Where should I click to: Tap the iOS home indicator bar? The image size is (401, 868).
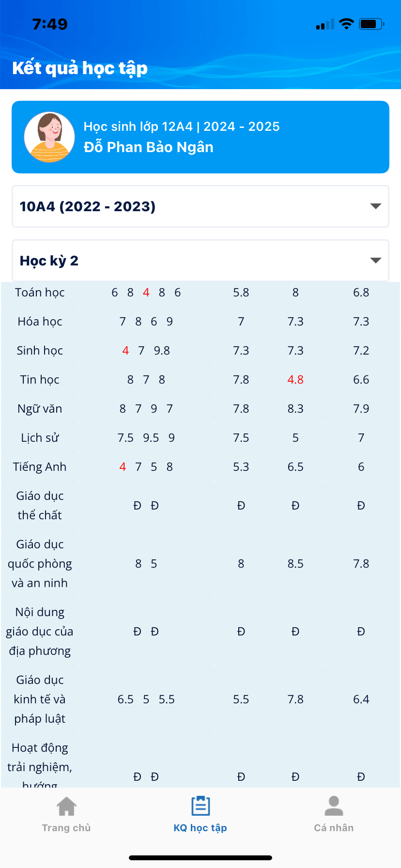[200, 858]
